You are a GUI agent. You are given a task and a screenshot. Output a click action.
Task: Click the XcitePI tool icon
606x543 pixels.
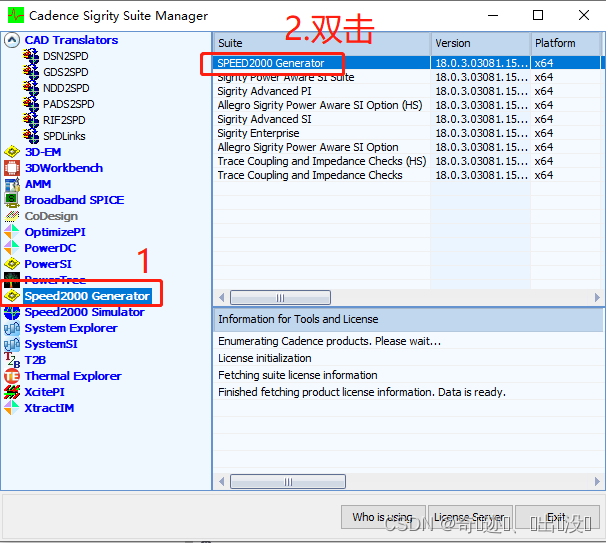(12, 392)
